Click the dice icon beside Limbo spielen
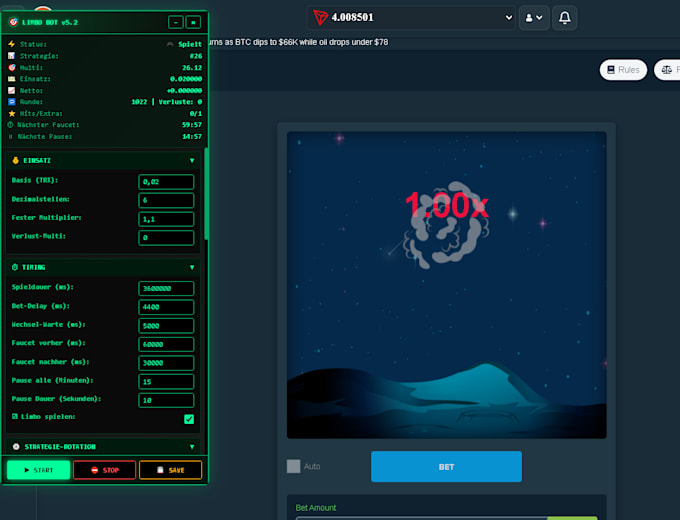The image size is (680, 520). 15,416
